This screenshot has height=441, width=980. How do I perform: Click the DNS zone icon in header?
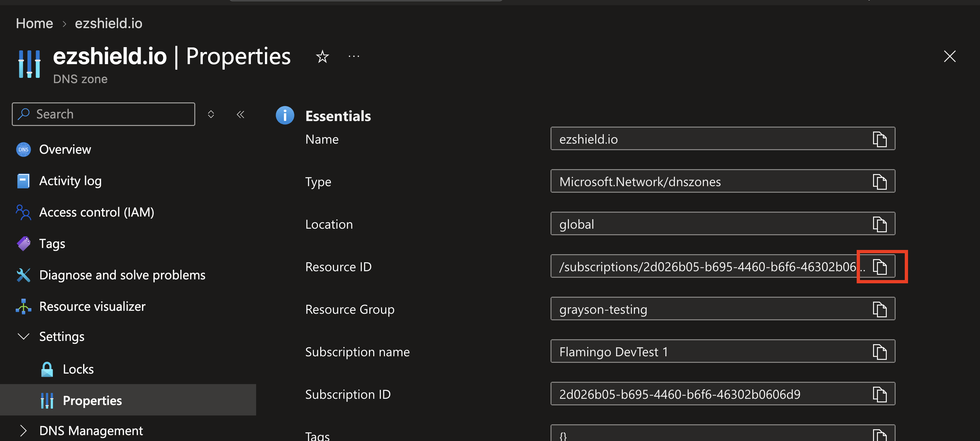29,64
